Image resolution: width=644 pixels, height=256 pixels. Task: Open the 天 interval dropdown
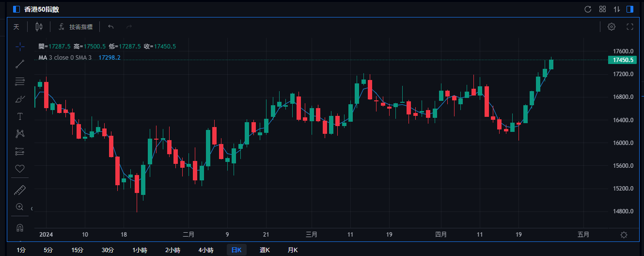(x=16, y=27)
